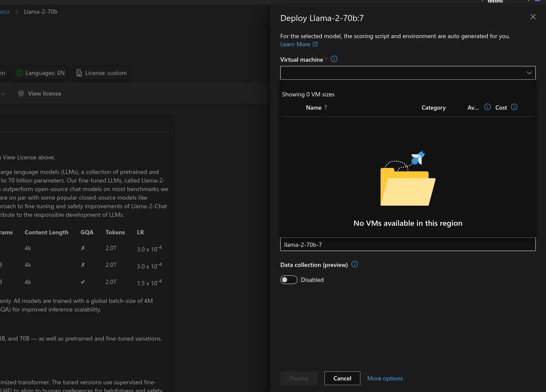Focus the llama-2-70b-7 name field
This screenshot has height=392, width=546.
pos(408,244)
